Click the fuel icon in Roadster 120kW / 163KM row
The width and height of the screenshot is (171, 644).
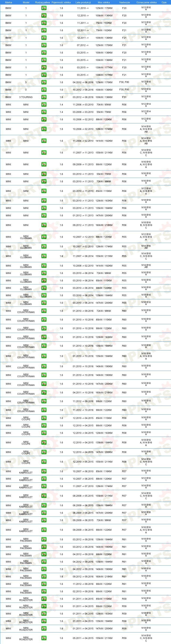[44, 614]
